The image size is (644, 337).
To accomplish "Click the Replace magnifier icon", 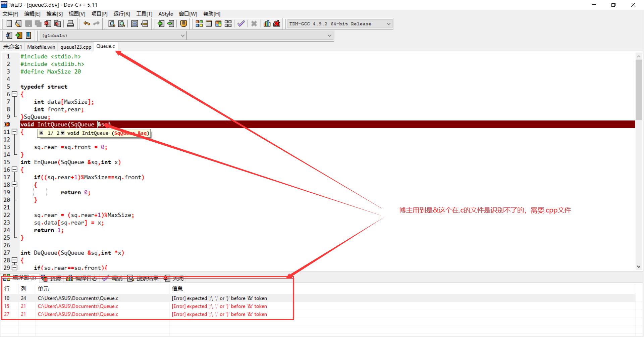I will tap(121, 23).
